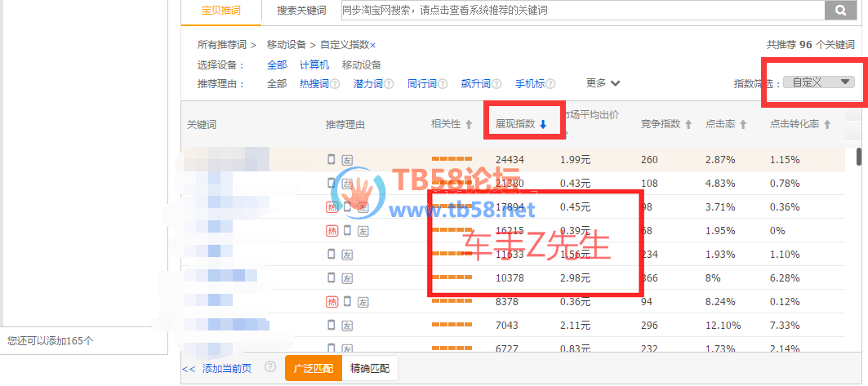The width and height of the screenshot is (868, 386).
Task: Switch to 搜索关键词 tab
Action: click(300, 11)
